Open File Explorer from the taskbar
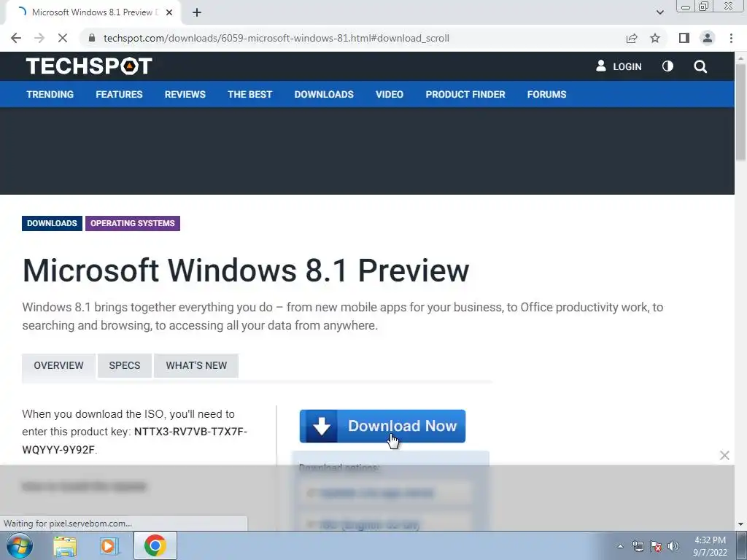747x560 pixels. [65, 545]
